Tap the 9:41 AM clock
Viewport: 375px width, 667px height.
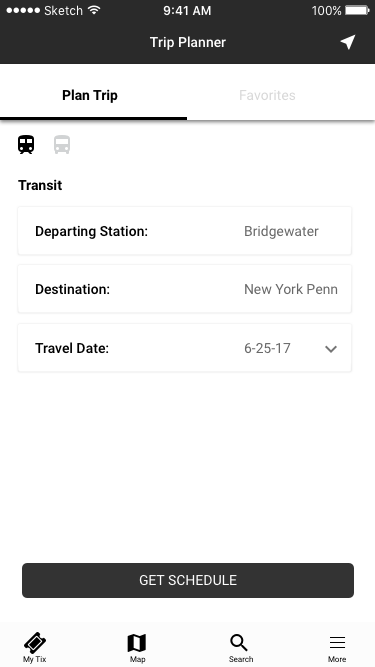[x=187, y=11]
